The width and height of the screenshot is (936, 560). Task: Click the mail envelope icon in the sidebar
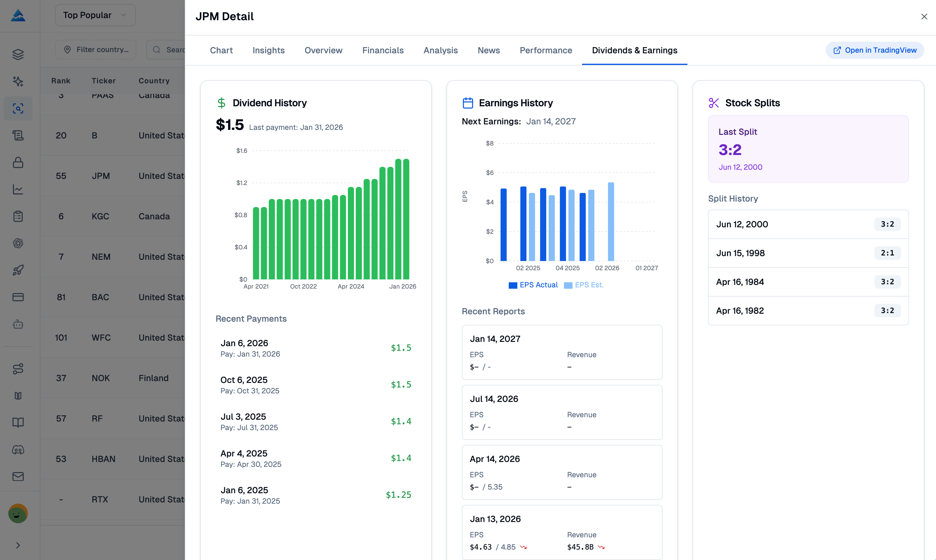point(18,477)
